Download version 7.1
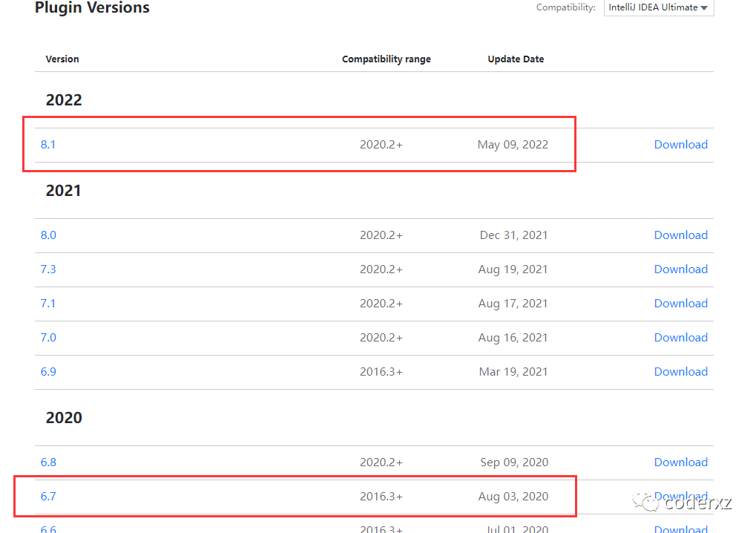756x533 pixels. (681, 304)
